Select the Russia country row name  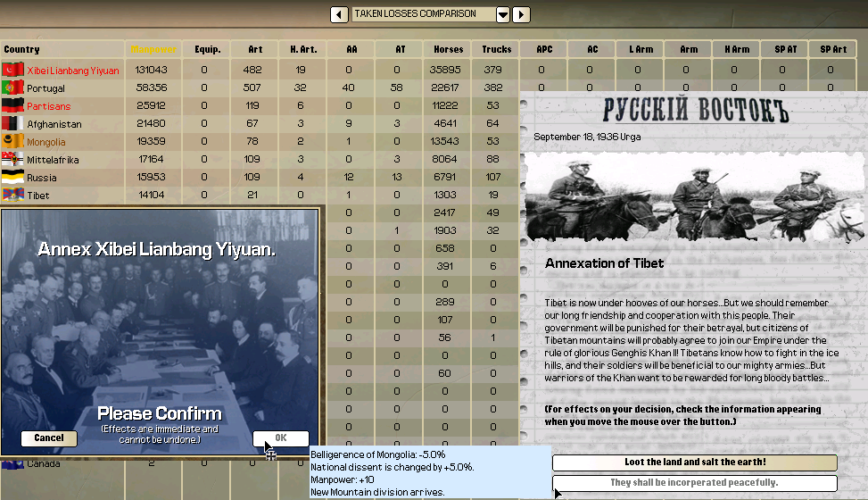(42, 178)
